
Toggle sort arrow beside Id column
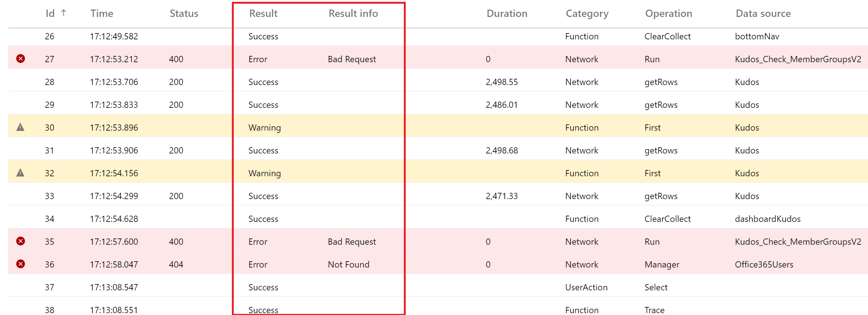tap(64, 13)
